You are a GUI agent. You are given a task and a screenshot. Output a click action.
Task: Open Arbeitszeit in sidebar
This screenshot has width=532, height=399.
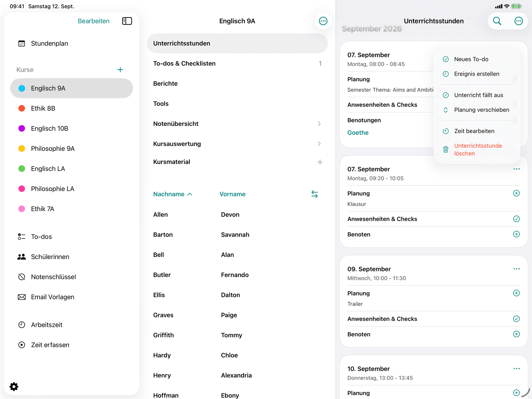click(x=71, y=325)
